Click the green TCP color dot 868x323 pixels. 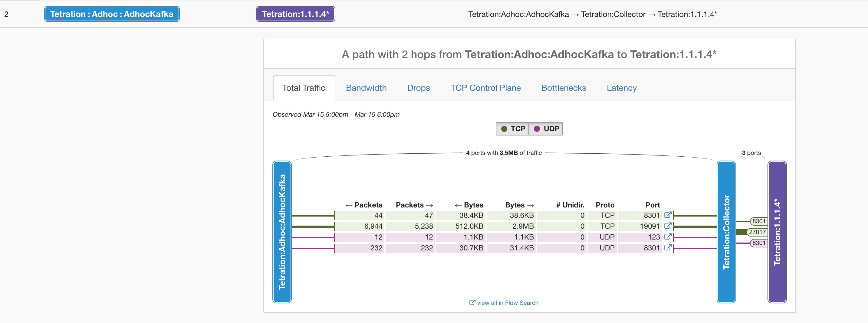504,129
